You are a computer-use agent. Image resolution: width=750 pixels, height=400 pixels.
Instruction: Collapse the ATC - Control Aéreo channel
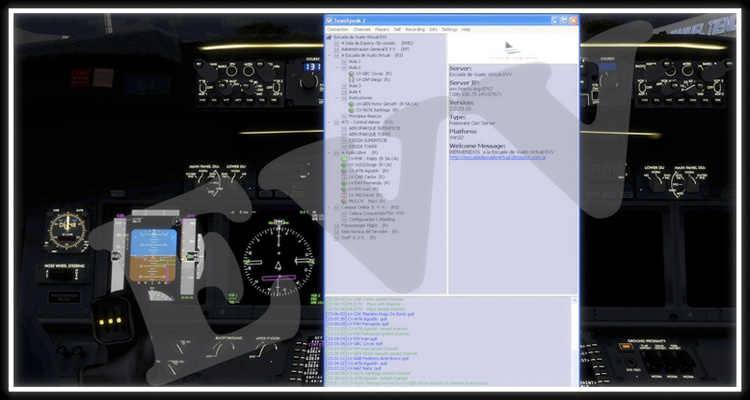coord(329,122)
